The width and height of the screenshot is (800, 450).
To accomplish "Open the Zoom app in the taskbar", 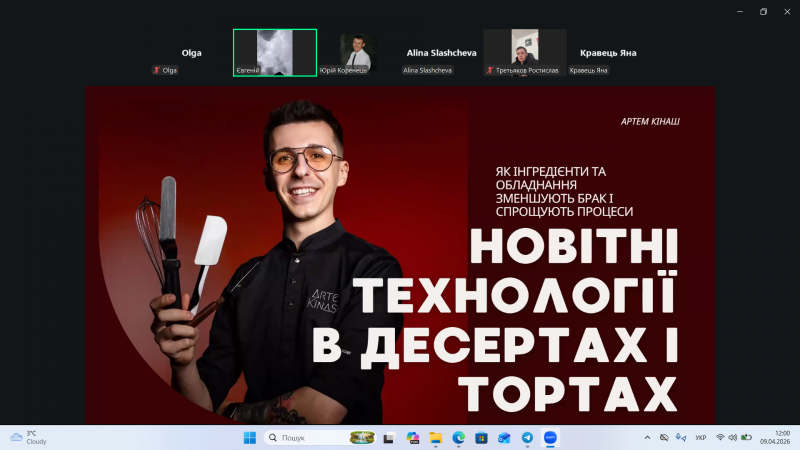I will 550,438.
